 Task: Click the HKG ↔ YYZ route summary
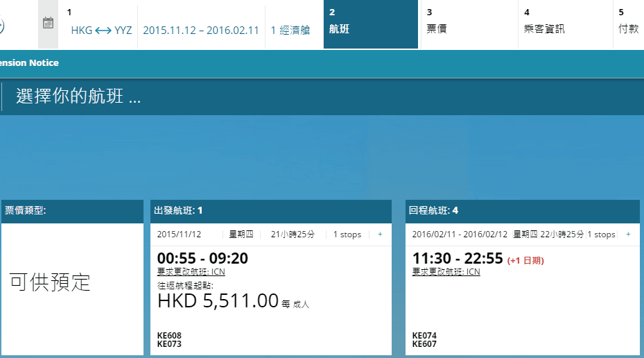pos(101,30)
